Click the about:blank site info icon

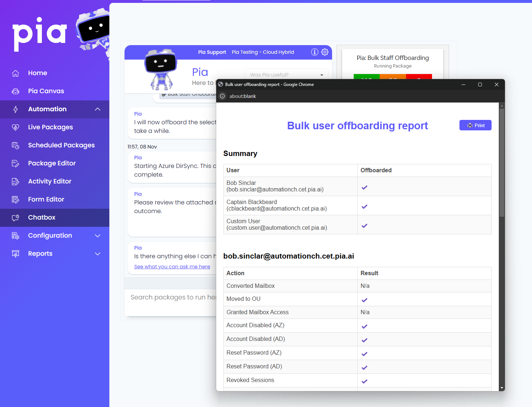pyautogui.click(x=222, y=96)
